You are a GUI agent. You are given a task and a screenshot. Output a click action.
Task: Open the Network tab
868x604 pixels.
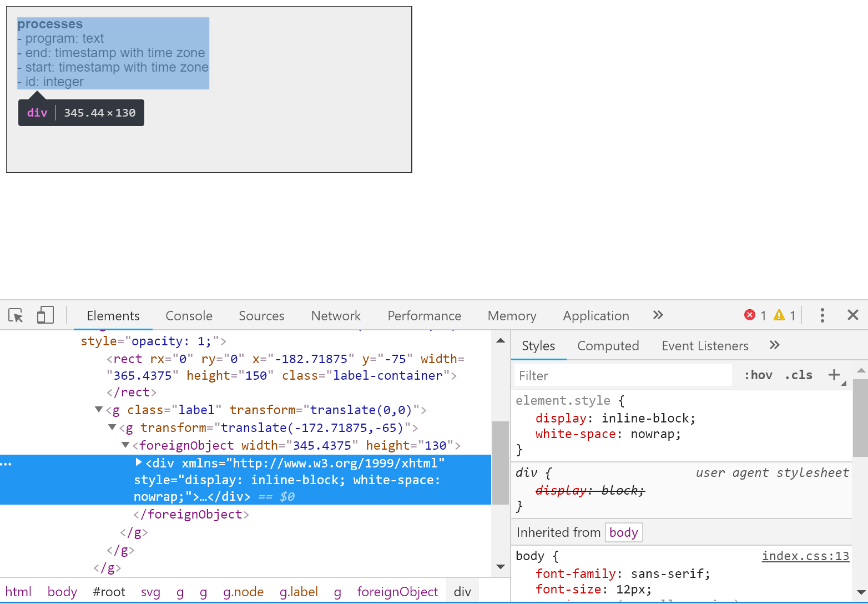[336, 316]
